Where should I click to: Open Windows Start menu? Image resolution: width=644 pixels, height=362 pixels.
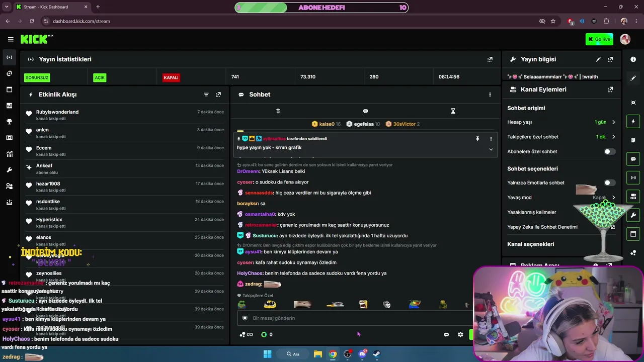click(267, 354)
